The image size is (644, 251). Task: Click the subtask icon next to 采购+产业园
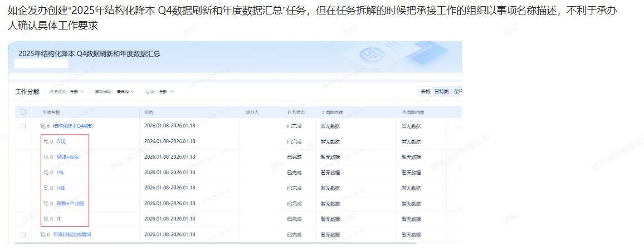[x=46, y=204]
